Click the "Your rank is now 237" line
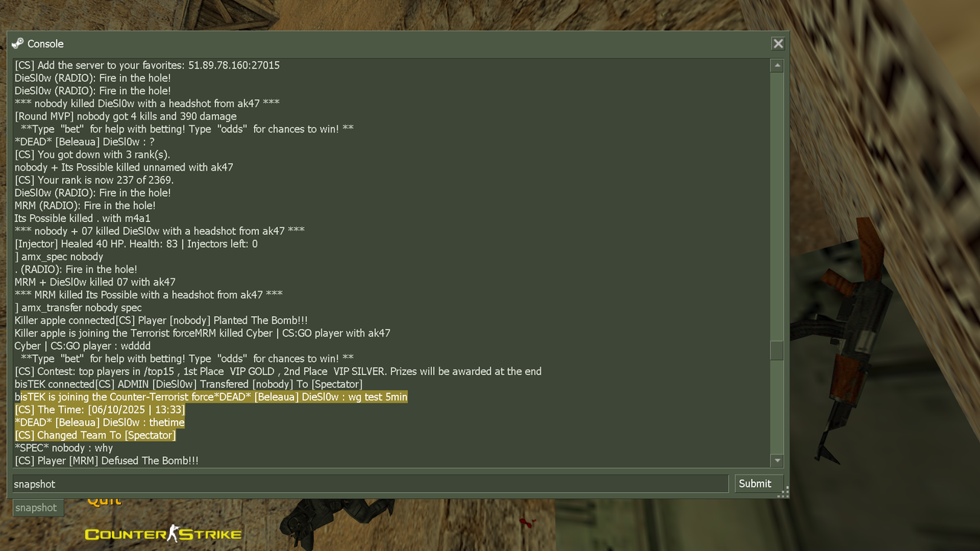The height and width of the screenshot is (551, 980). tap(94, 180)
